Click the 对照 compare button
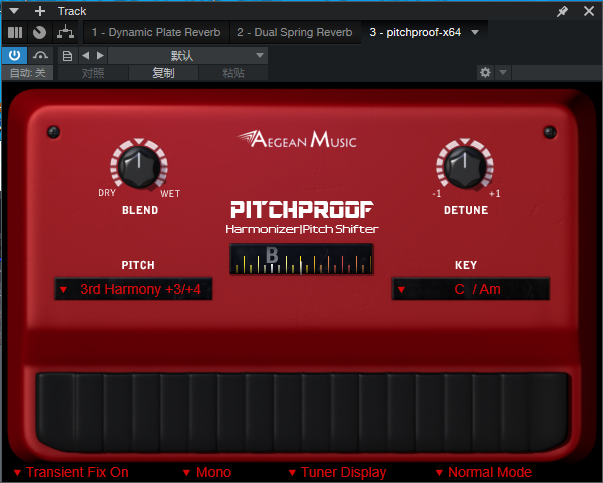 pos(93,73)
